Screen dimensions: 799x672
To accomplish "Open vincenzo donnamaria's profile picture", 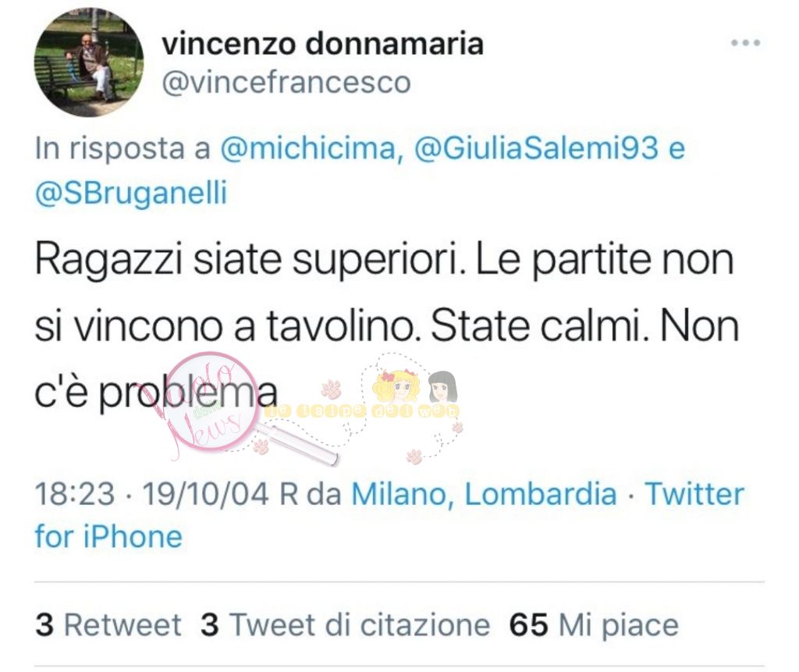I will tap(89, 62).
